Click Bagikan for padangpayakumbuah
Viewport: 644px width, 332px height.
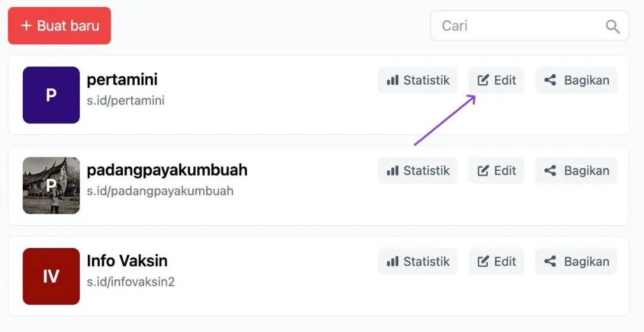tap(576, 171)
